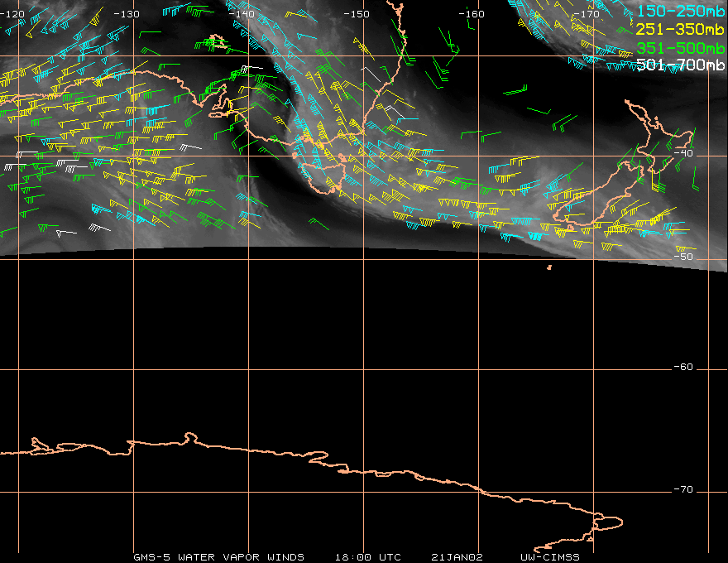This screenshot has height=563, width=728.
Task: Select the -140 longitude label
Action: [242, 14]
